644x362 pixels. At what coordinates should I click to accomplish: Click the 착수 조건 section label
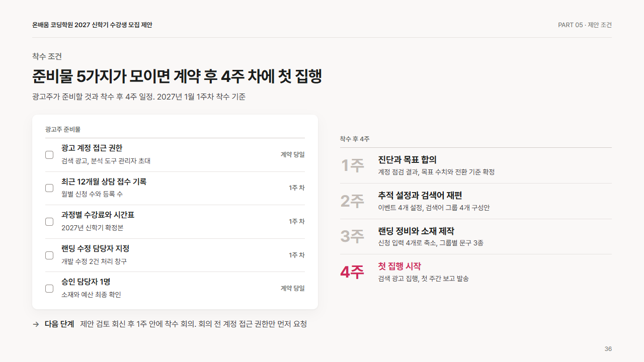[x=47, y=56]
